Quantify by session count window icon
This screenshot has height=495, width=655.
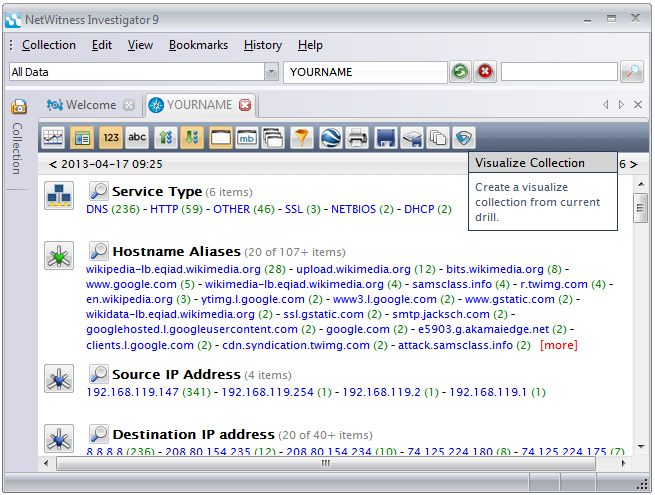coord(221,138)
